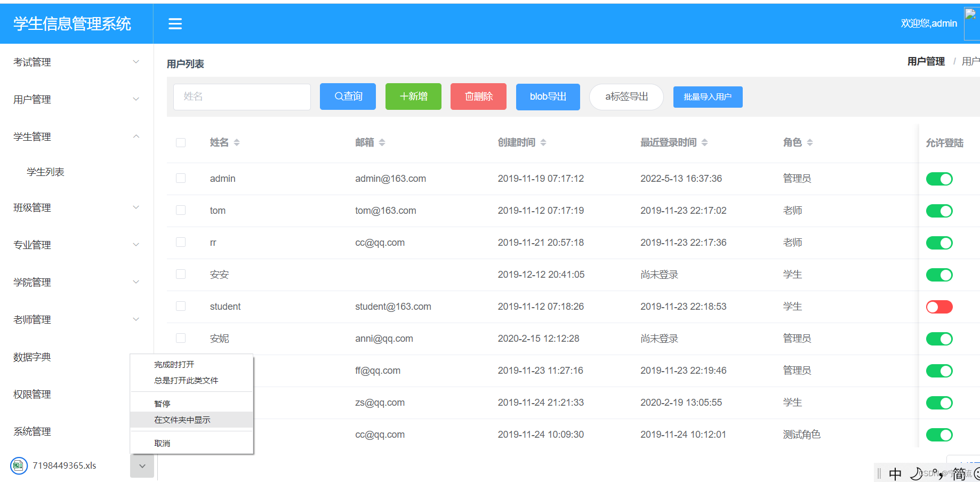Open 权限管理 in sidebar
The height and width of the screenshot is (482, 980).
pos(32,394)
